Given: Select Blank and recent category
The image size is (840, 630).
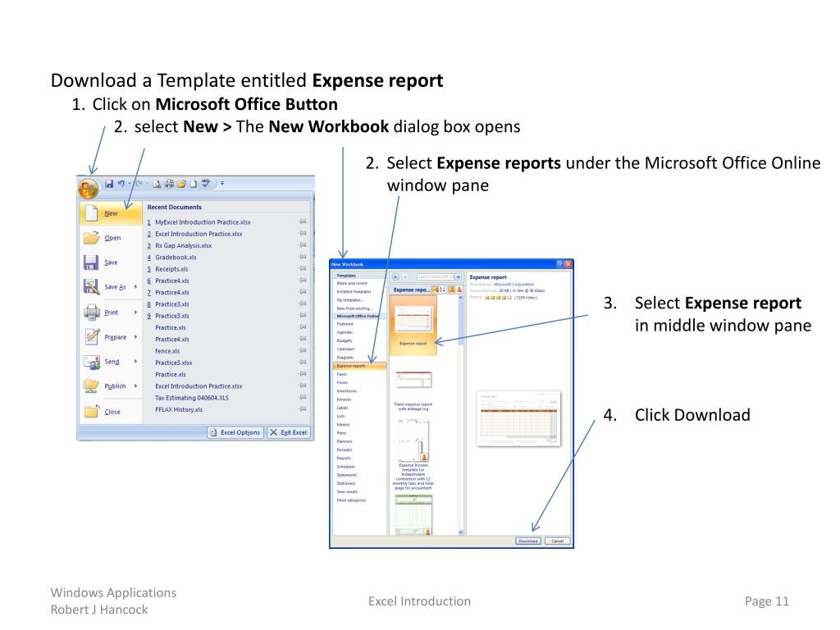Looking at the screenshot, I should point(352,283).
